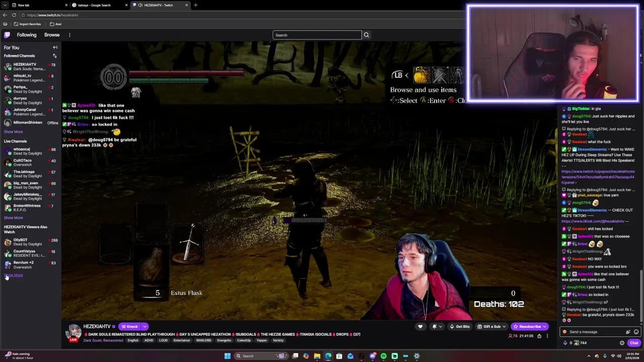Select the Variety tag
Screen dimensions: 644x362
pyautogui.click(x=278, y=340)
